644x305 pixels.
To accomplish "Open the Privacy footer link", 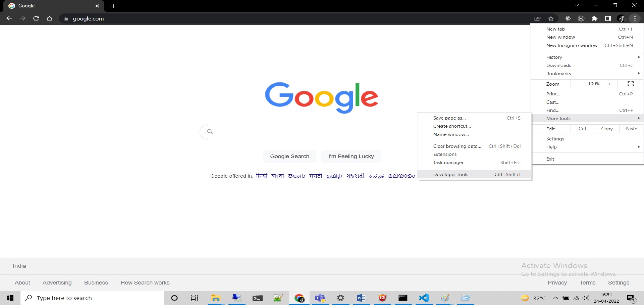I will tap(557, 282).
